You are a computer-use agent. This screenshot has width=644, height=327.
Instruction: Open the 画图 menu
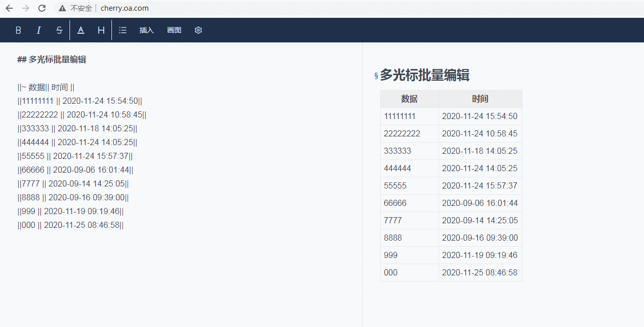point(174,30)
